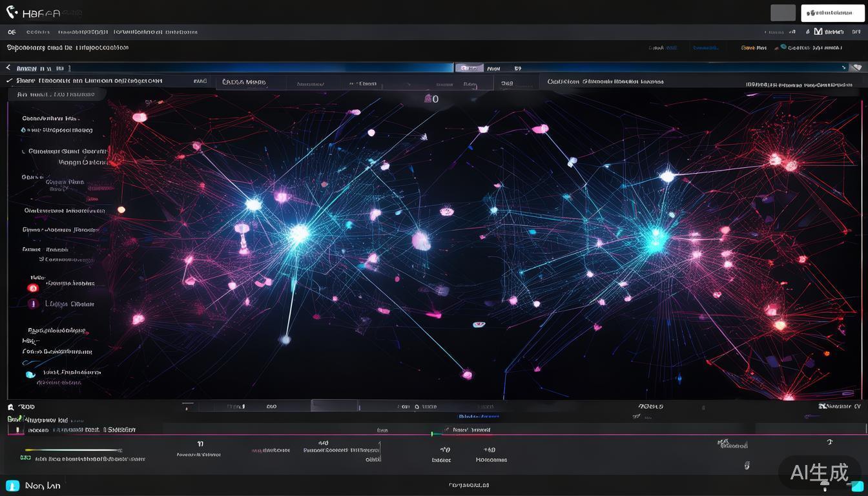Click the gray button in top-right header
This screenshot has height=496, width=868.
783,13
